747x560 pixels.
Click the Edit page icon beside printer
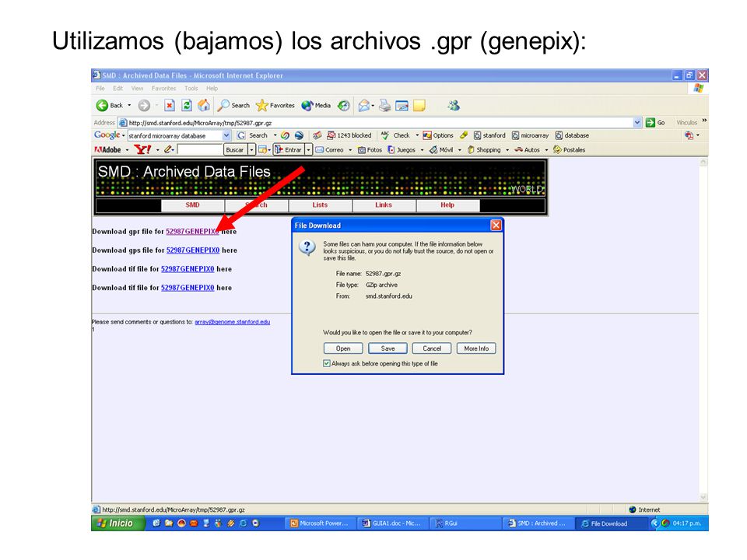tap(402, 106)
